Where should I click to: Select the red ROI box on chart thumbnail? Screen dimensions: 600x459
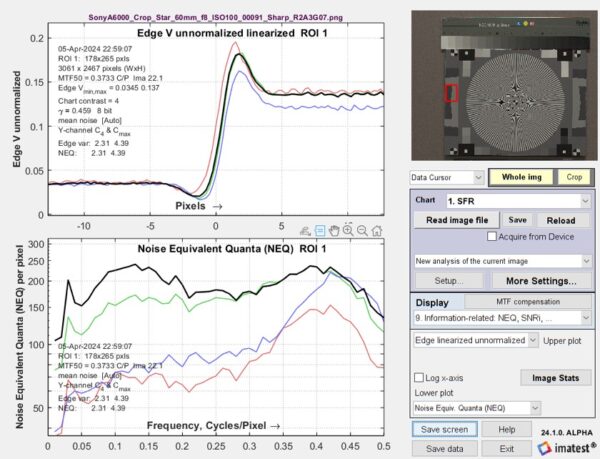pyautogui.click(x=451, y=93)
